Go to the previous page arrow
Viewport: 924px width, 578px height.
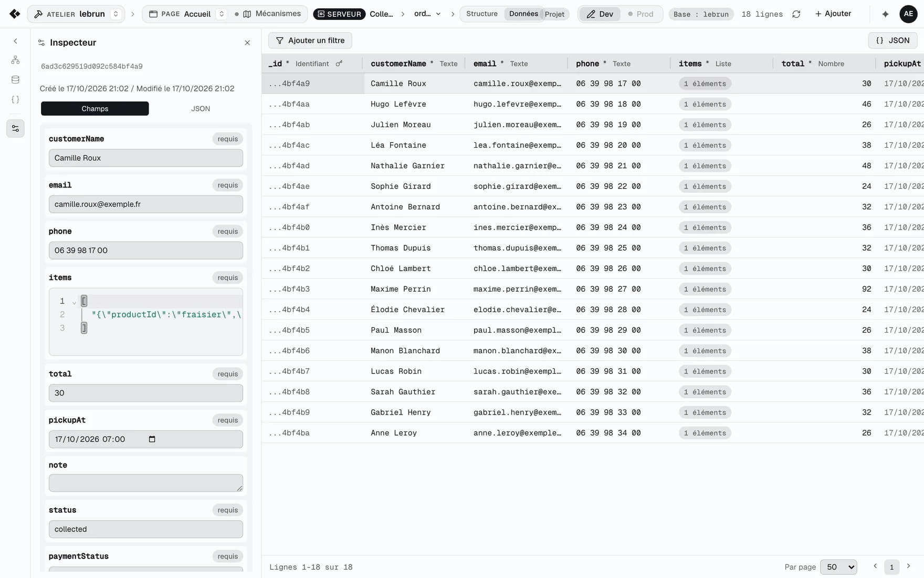click(x=875, y=566)
